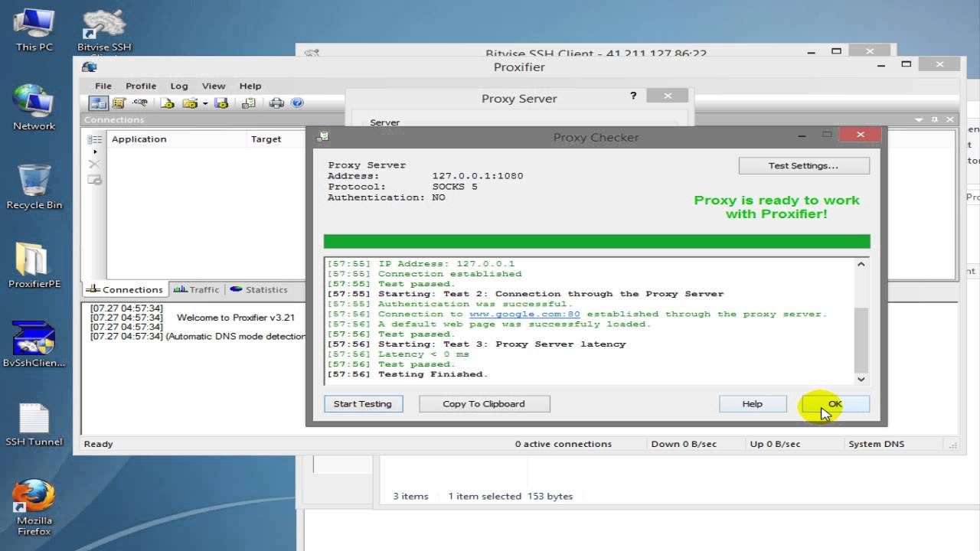Click the Start Testing button
980x551 pixels.
(363, 404)
